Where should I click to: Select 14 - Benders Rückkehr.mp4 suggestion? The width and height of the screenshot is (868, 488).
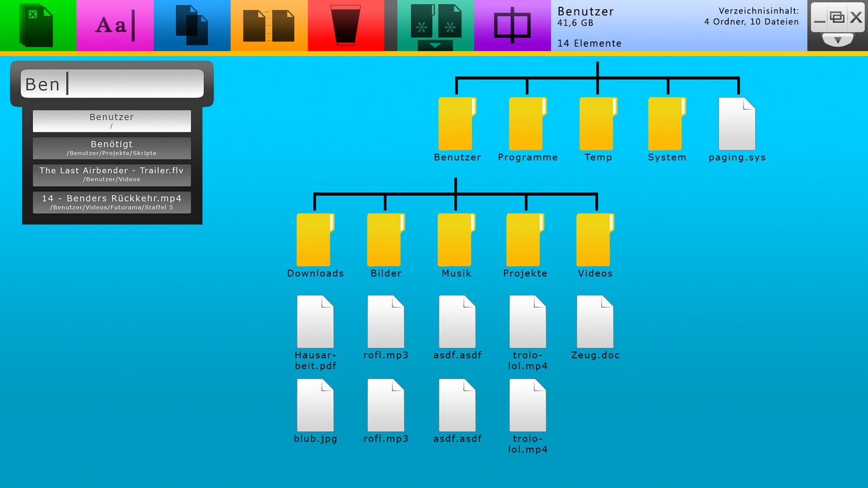pyautogui.click(x=112, y=203)
